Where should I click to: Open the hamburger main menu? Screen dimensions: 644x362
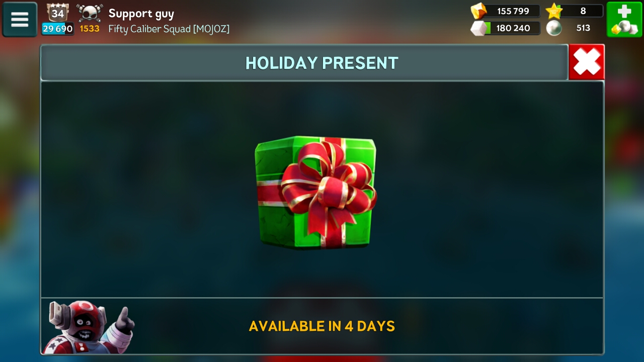click(x=20, y=20)
